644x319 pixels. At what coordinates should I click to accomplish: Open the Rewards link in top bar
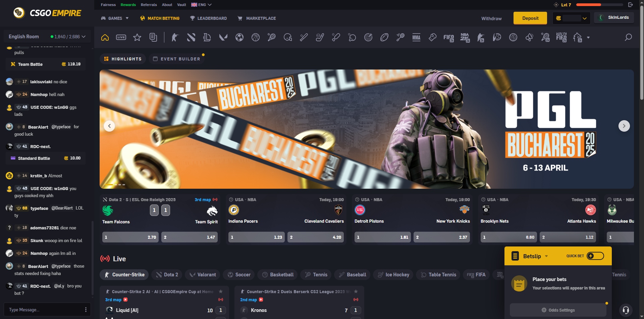point(128,5)
